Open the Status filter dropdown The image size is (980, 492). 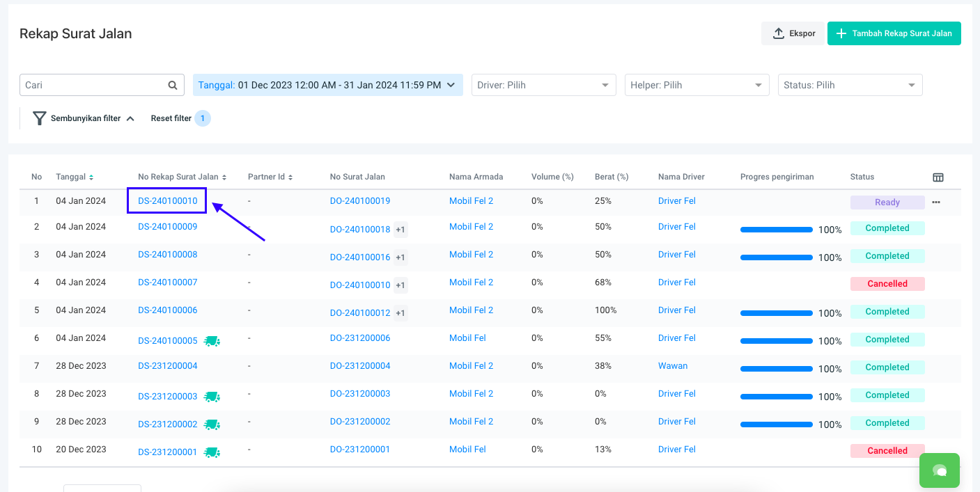click(850, 85)
